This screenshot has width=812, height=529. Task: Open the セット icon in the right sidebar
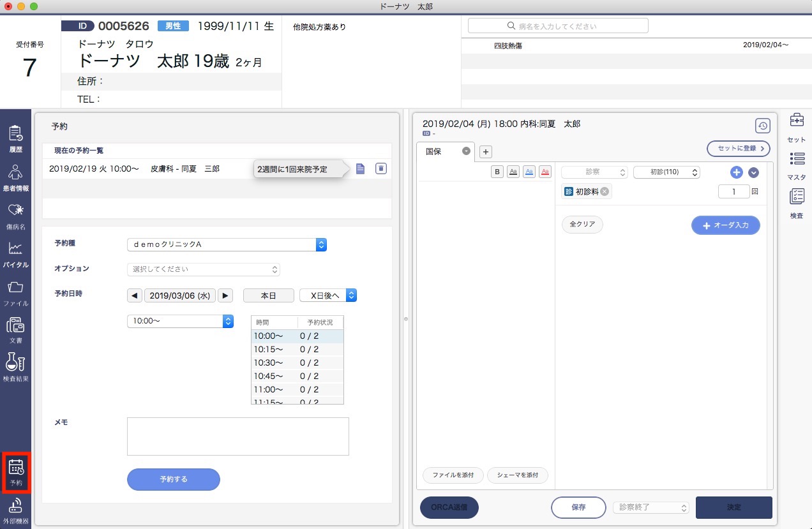pyautogui.click(x=796, y=126)
